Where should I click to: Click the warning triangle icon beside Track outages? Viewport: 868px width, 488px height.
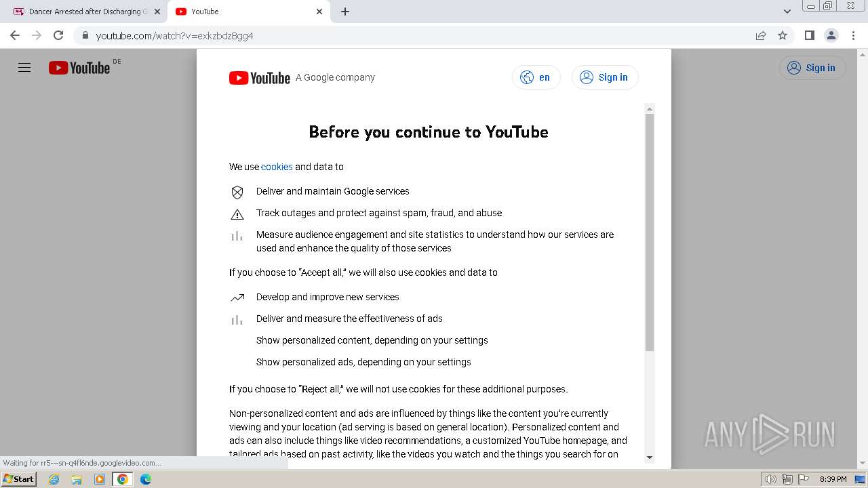point(237,214)
